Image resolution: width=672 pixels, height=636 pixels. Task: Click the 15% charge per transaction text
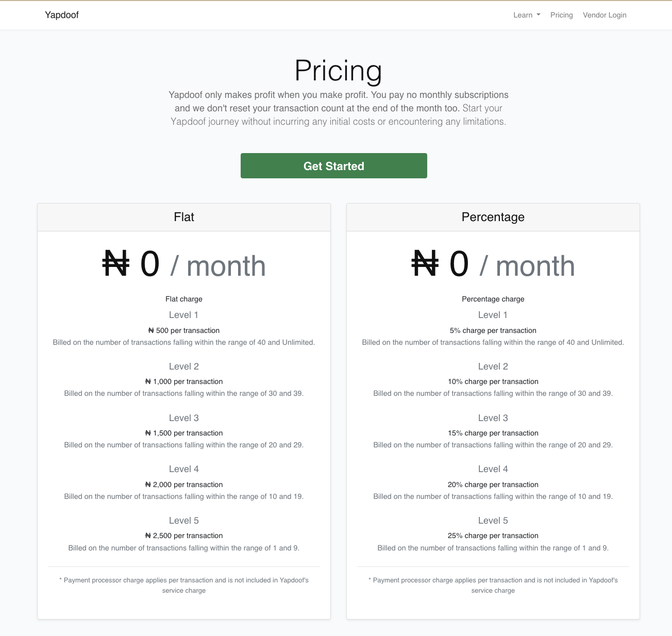493,433
